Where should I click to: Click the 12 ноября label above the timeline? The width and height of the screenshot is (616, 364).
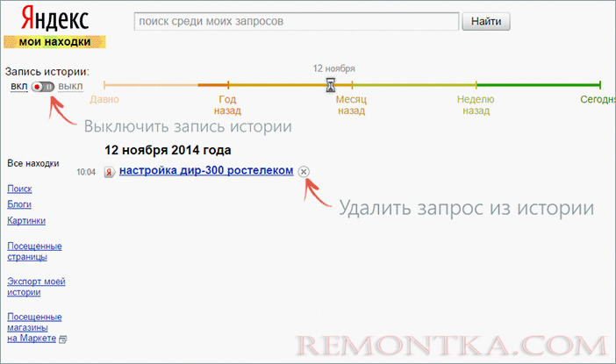coord(334,68)
